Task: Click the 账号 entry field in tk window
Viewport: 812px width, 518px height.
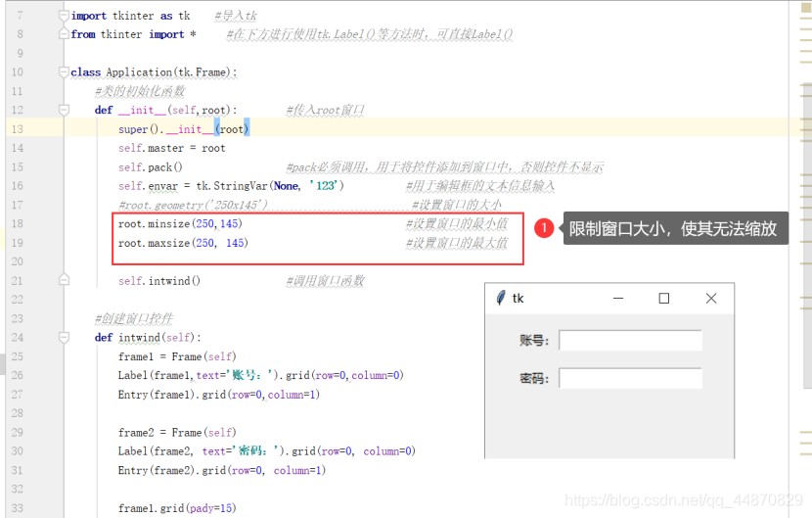Action: [630, 341]
